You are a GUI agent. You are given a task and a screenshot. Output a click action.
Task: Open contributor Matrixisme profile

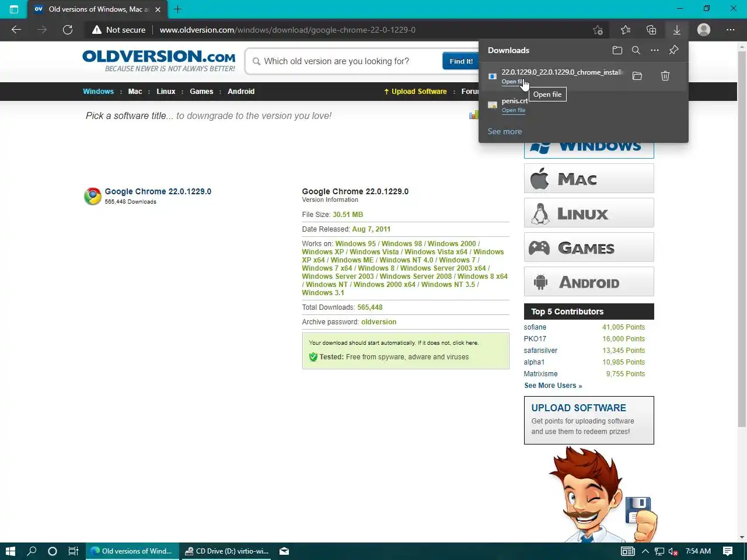540,374
